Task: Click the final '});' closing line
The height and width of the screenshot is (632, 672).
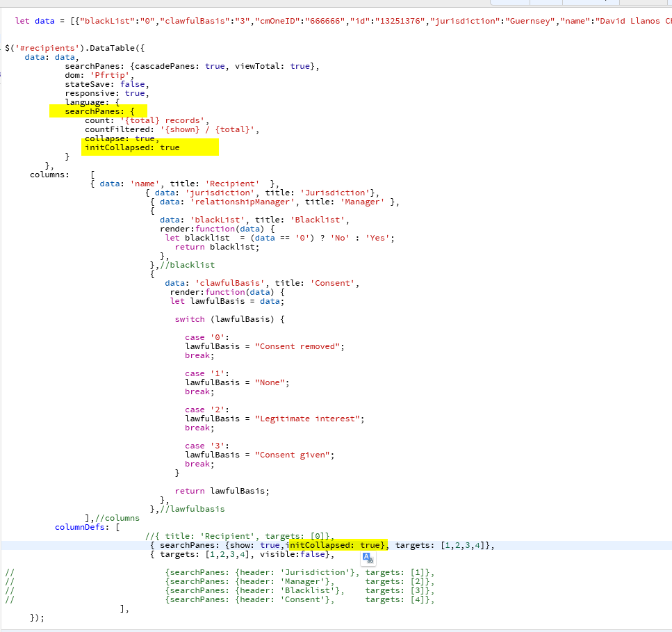Action: point(37,617)
